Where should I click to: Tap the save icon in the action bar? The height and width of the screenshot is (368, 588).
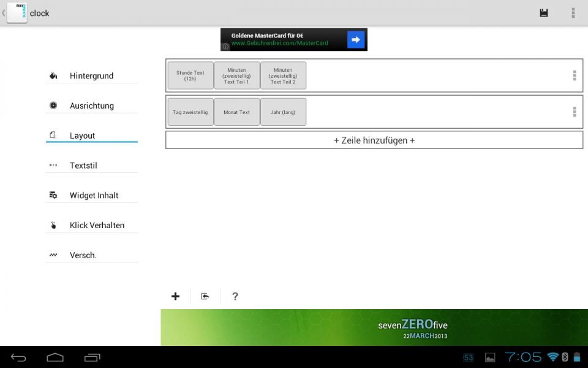[x=543, y=12]
